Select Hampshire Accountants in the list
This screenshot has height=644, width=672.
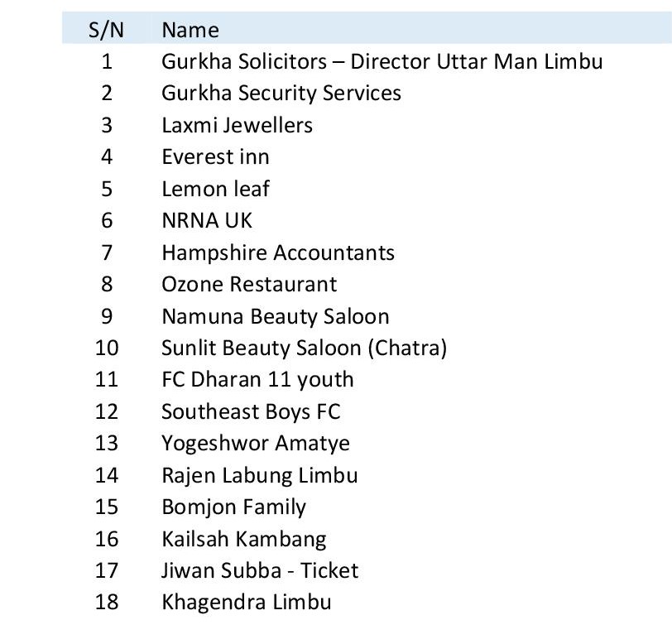[x=278, y=252]
